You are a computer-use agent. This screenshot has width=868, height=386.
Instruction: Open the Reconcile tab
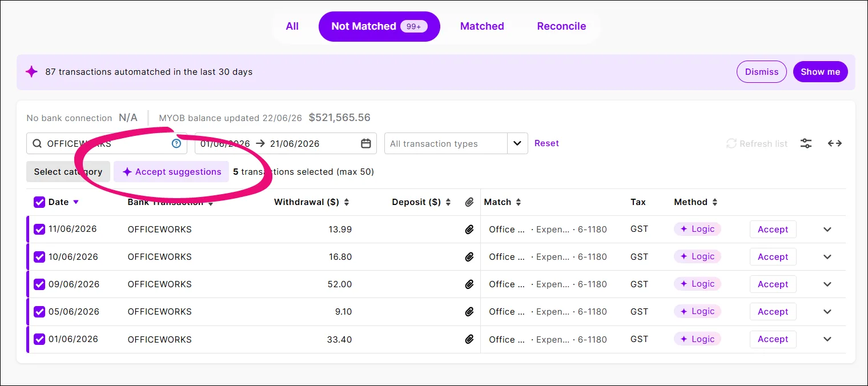point(561,26)
